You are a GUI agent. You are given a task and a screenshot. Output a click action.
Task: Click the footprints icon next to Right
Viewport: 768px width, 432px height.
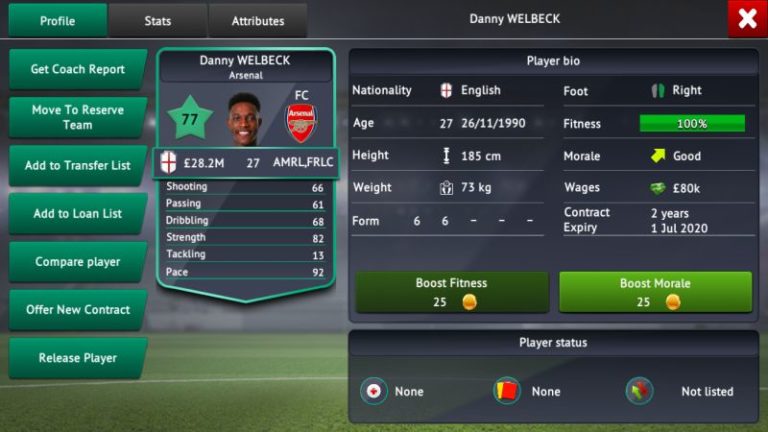pos(658,91)
